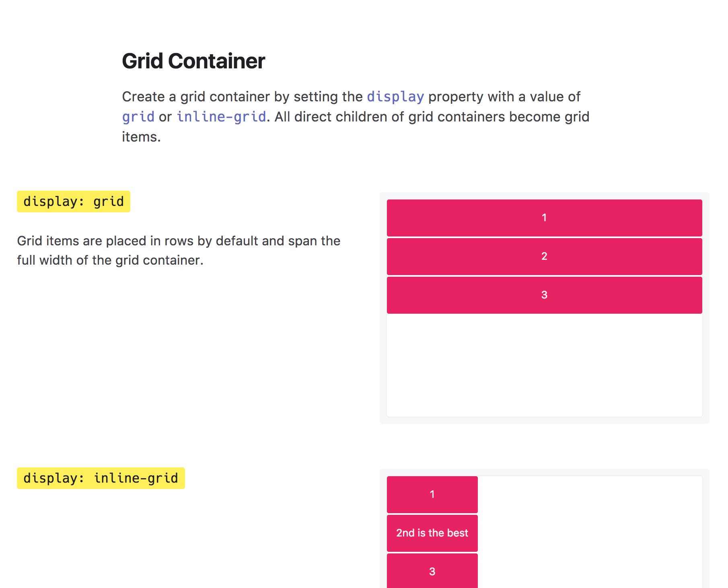This screenshot has width=728, height=588.
Task: Select grid item 2 in the first demo
Action: pos(545,256)
